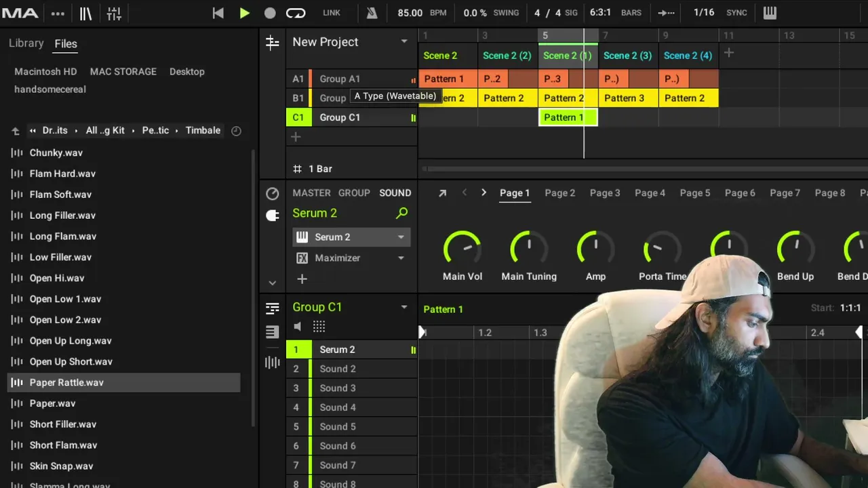Open the recent locations clock icon
This screenshot has width=868, height=488.
point(236,131)
